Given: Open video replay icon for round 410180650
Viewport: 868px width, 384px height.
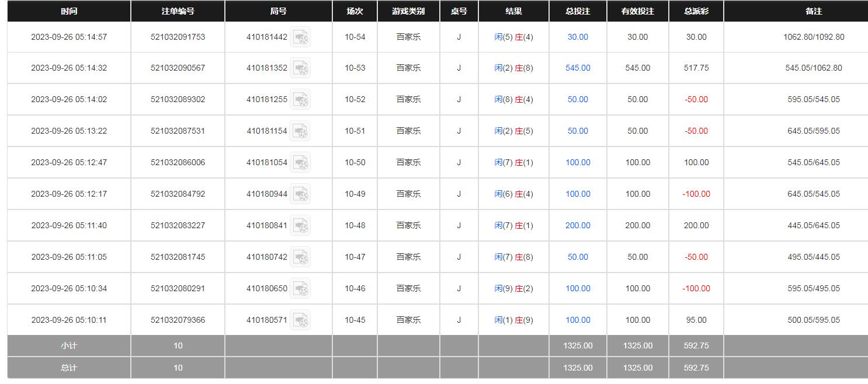Looking at the screenshot, I should coord(300,288).
